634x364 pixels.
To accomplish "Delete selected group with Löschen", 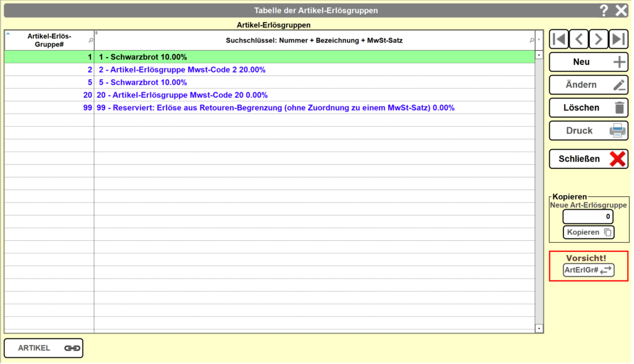I will (588, 108).
